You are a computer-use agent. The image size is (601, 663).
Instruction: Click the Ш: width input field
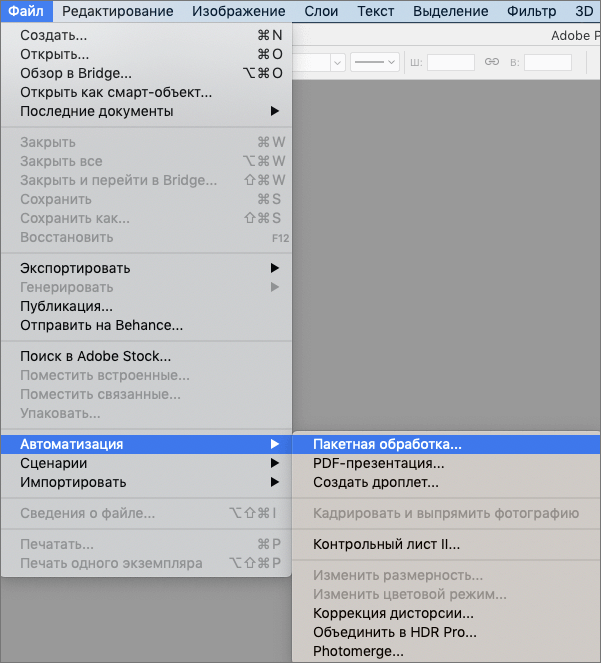450,62
